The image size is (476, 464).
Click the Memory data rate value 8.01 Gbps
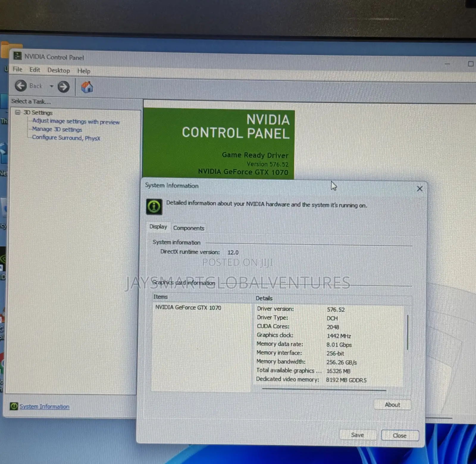[339, 345]
